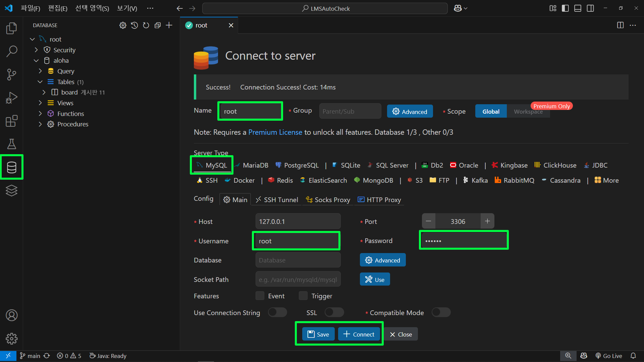Collapse the Tables node
Viewport: 644px width, 362px height.
pos(40,82)
